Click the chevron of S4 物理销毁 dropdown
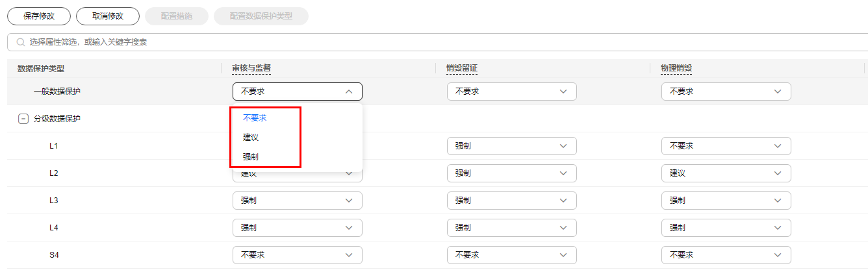The image size is (868, 270). tap(778, 255)
